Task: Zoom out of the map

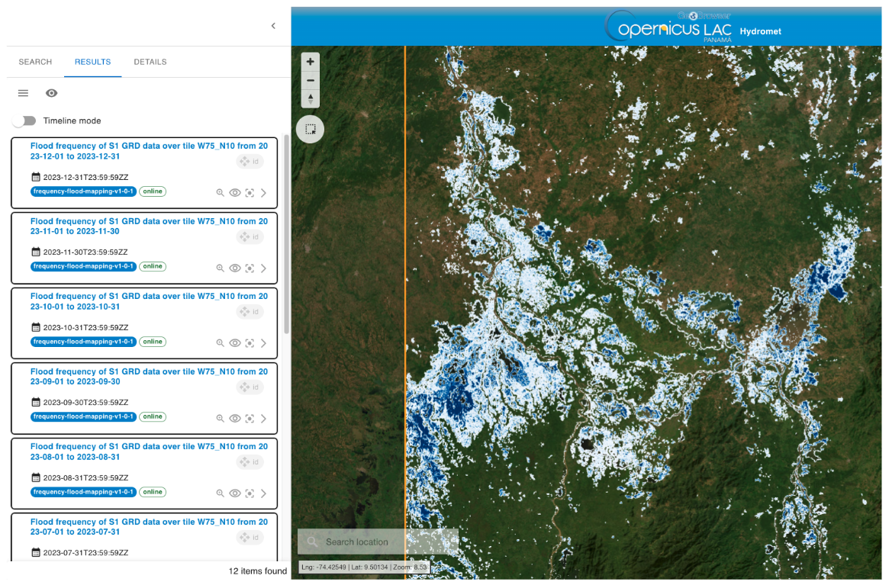Action: 310,80
